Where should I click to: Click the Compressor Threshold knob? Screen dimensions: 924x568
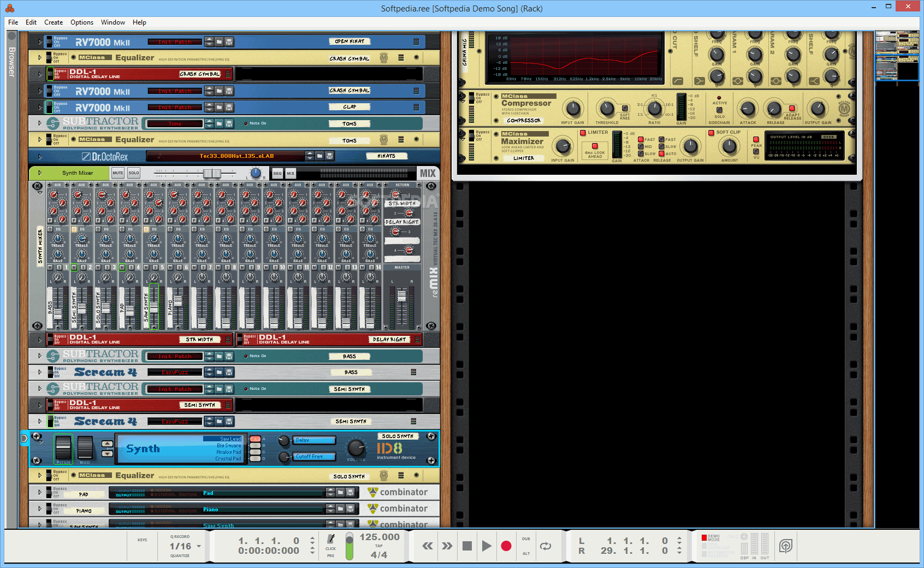606,108
